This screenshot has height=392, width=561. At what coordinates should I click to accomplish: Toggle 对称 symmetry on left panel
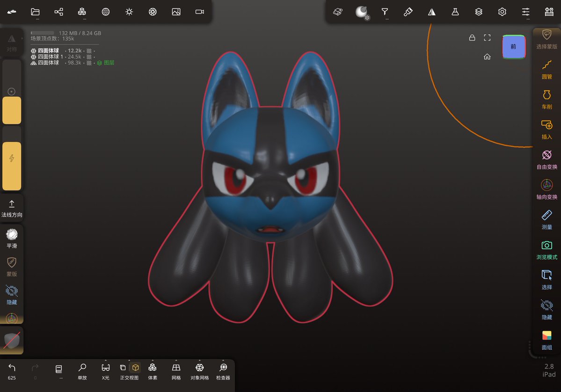click(11, 43)
